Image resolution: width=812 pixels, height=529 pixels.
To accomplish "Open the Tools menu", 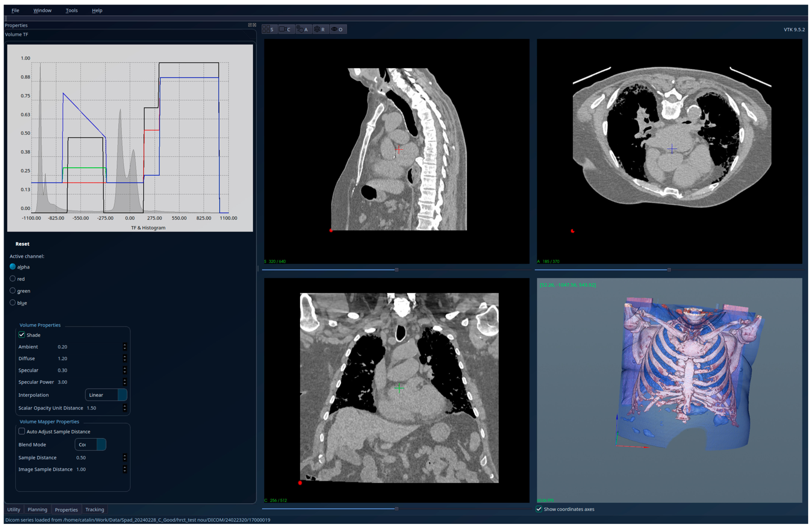I will point(72,11).
